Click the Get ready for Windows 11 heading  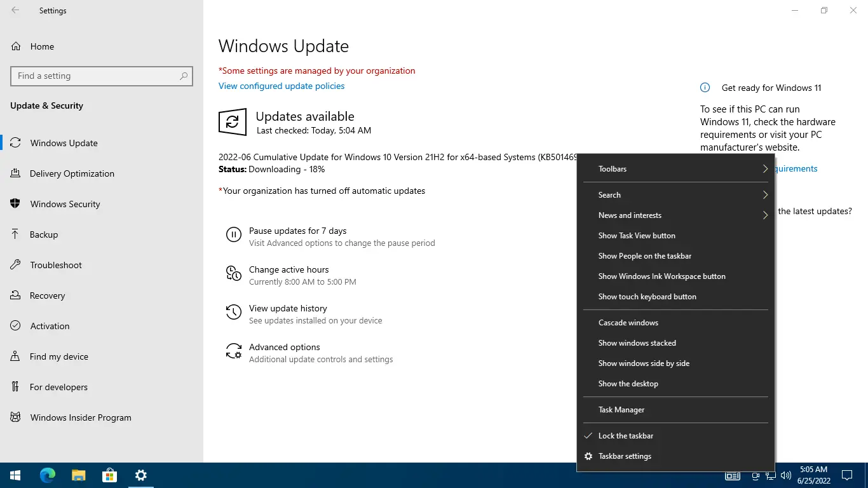[771, 88]
